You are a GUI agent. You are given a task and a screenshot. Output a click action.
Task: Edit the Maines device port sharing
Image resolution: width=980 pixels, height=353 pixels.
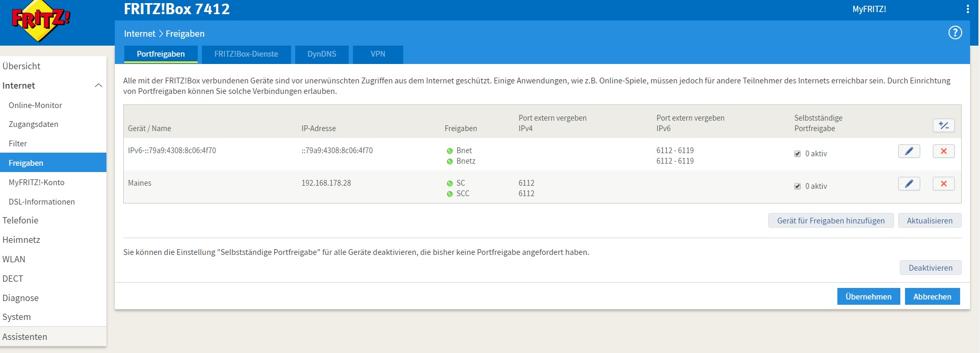909,184
